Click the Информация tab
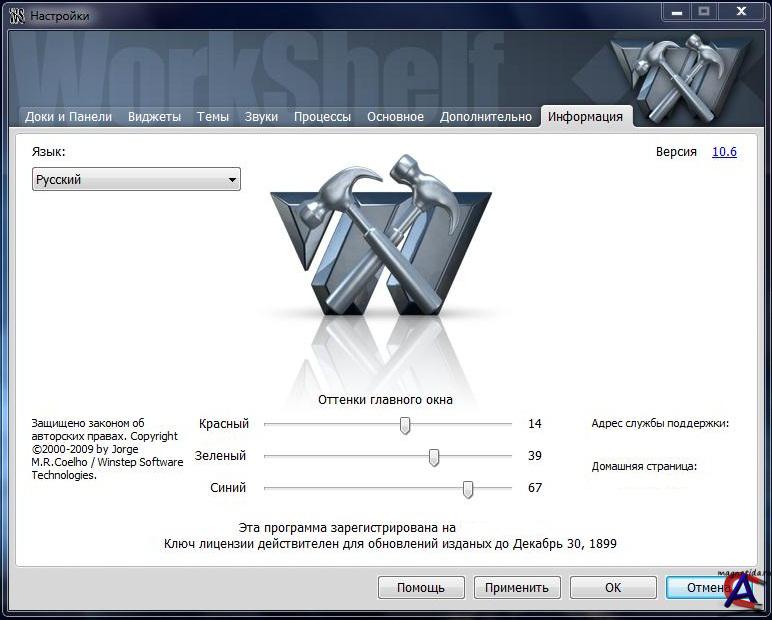 coord(585,117)
